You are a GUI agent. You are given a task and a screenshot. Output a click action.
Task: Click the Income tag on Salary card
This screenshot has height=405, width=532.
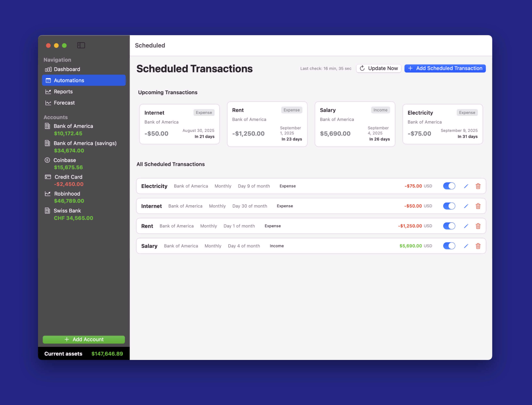[380, 110]
